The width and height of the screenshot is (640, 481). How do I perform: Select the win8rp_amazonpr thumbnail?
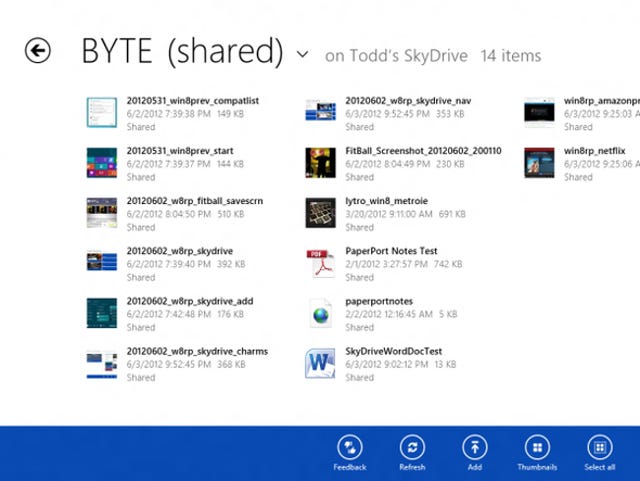tap(539, 111)
